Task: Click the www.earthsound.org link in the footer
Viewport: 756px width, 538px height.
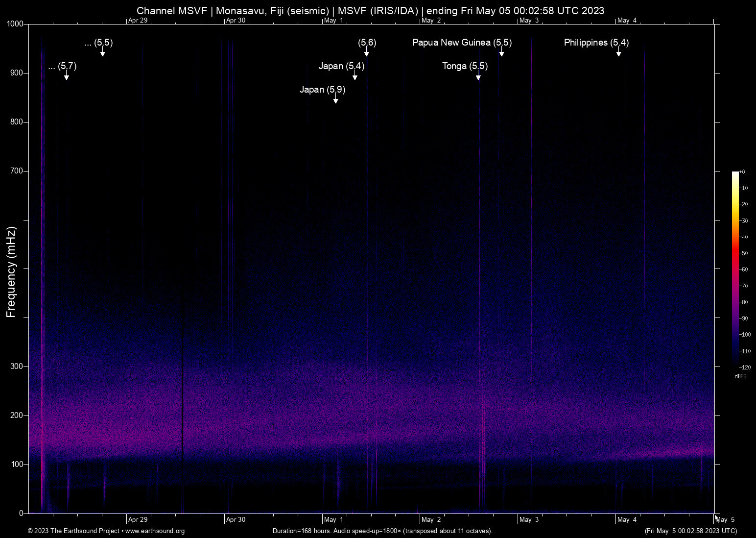Action: coord(155,531)
